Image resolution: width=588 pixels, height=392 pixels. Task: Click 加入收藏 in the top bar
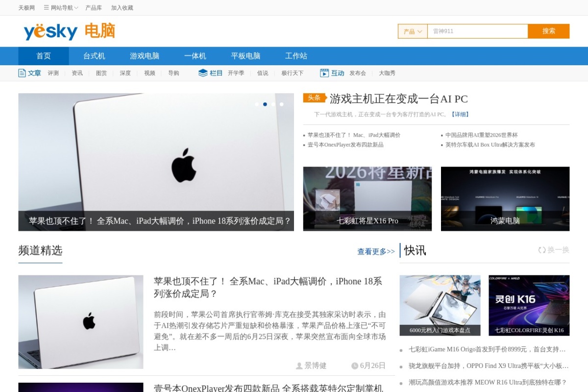coord(122,8)
